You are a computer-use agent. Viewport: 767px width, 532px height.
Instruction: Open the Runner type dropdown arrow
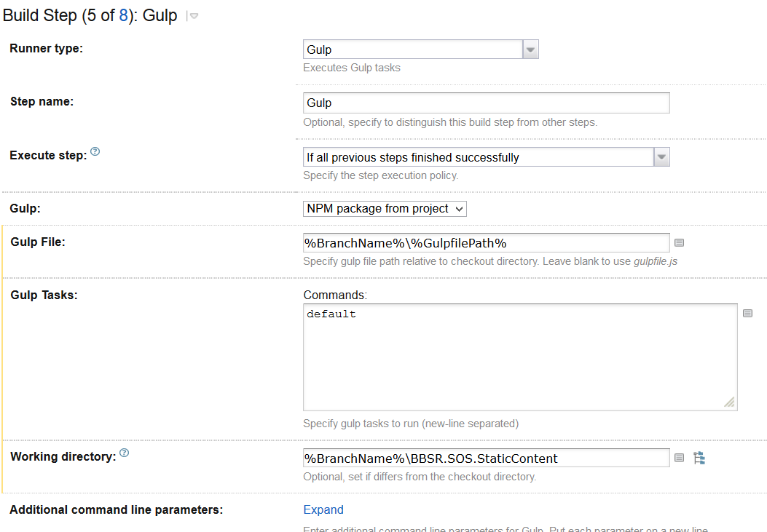tap(531, 49)
